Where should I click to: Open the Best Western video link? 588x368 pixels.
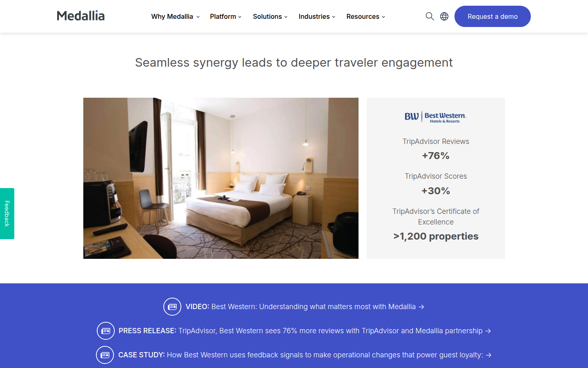coord(305,307)
